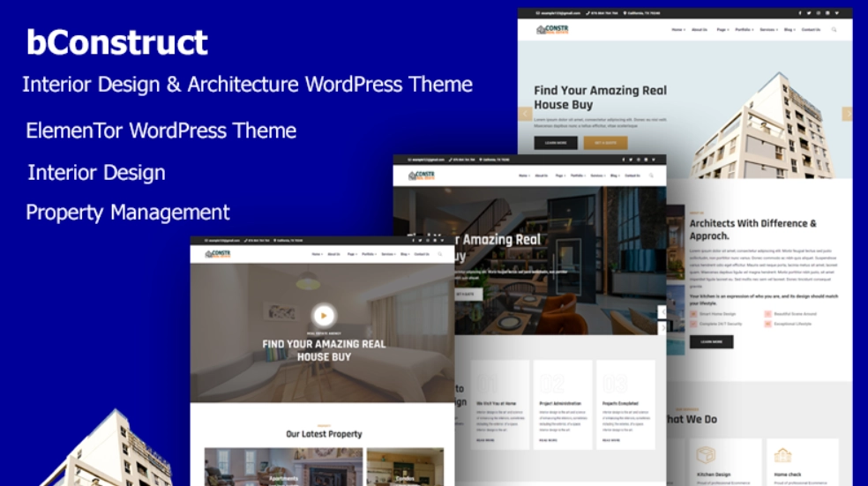Click the check icon beside Exceptional Lifestyle
Viewport: 868px width, 486px height.
[x=767, y=324]
